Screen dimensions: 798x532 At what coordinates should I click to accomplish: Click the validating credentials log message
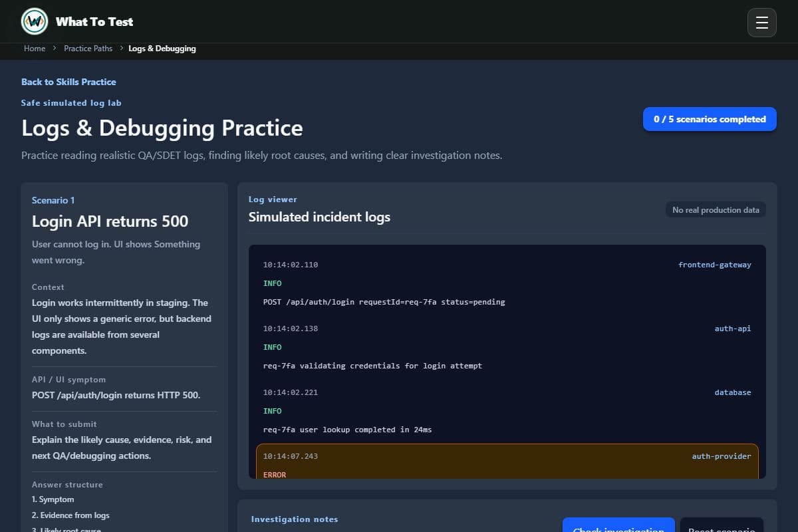click(372, 366)
